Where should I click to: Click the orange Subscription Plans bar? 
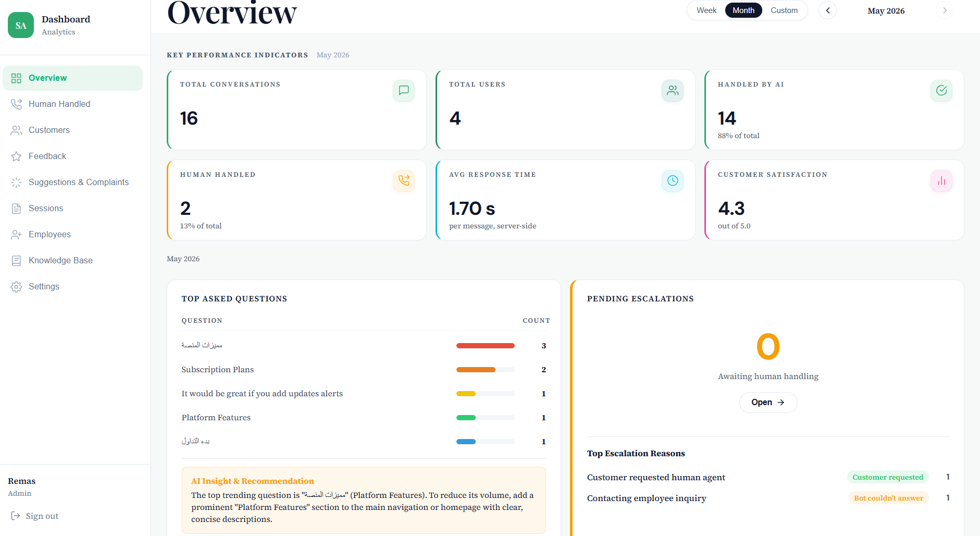(x=476, y=370)
